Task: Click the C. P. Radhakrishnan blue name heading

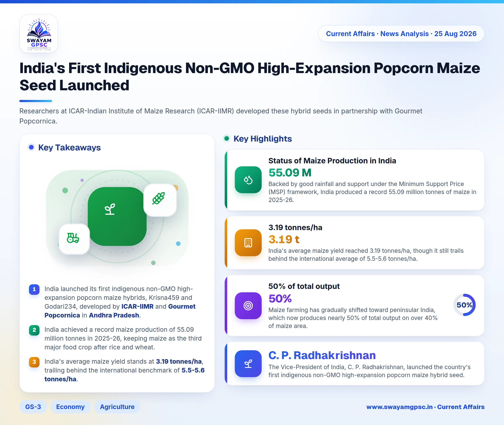Action: [x=322, y=355]
